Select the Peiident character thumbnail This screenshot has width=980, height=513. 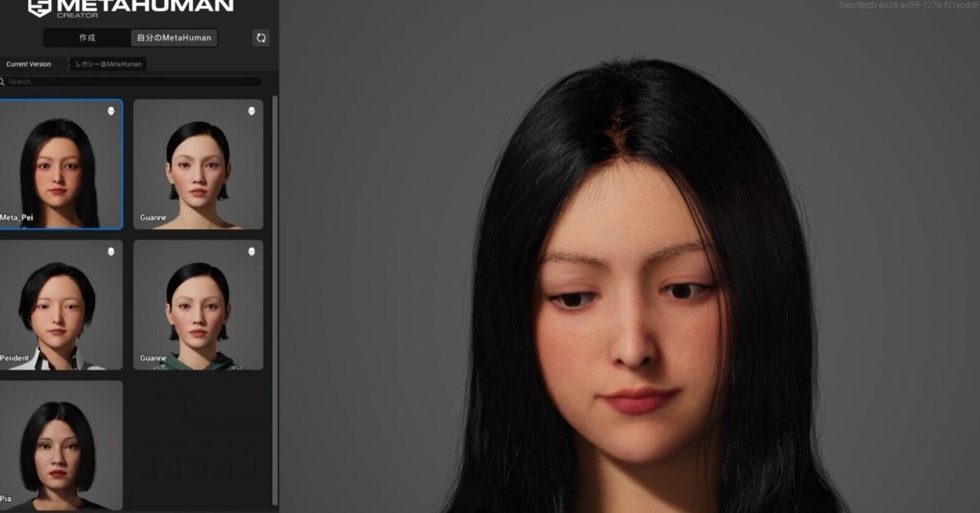[61, 305]
